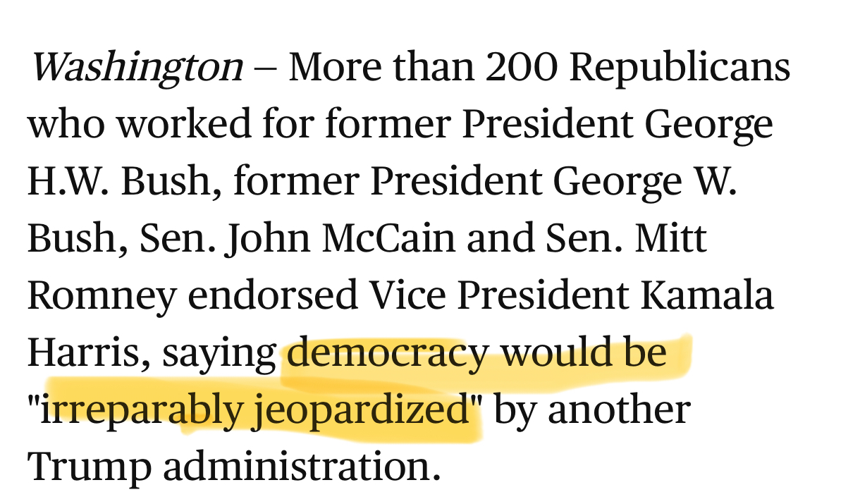Click the words "Vice President"
Image resolution: width=860 pixels, height=504 pixels.
point(499,296)
